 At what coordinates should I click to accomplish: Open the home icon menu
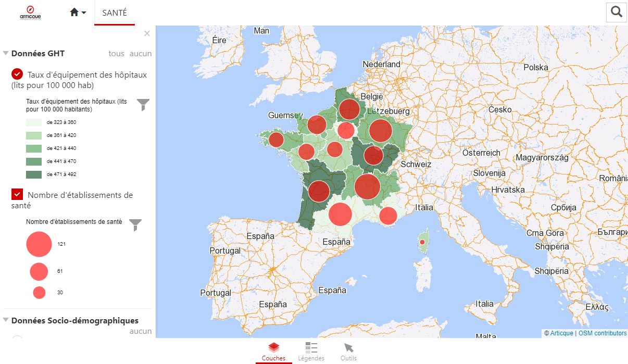click(78, 12)
